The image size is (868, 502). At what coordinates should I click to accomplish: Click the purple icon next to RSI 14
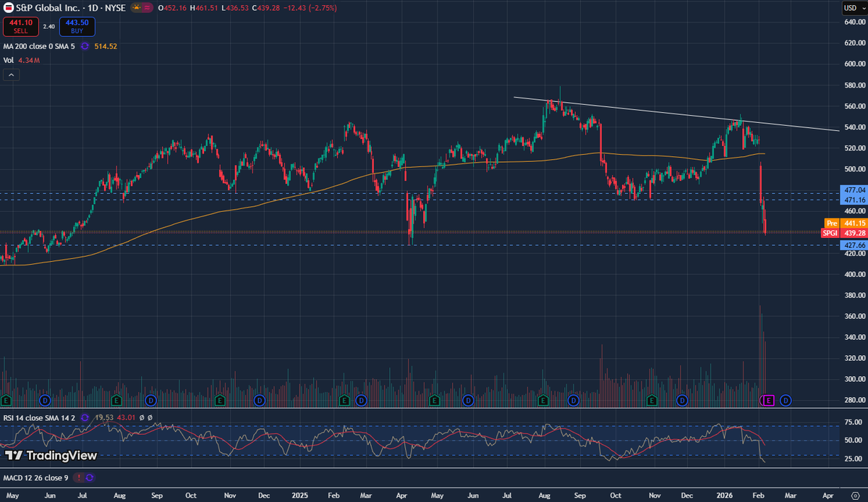[85, 417]
